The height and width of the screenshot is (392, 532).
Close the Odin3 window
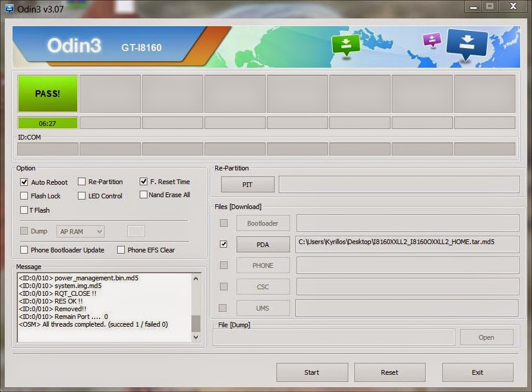(x=514, y=6)
